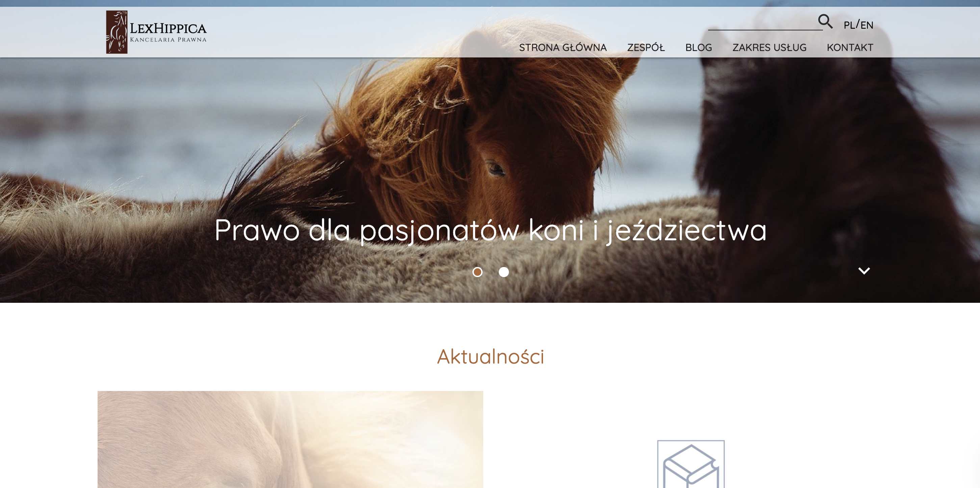
Task: Click the Kancelaria Prawna tagline under the logo
Action: point(168,40)
